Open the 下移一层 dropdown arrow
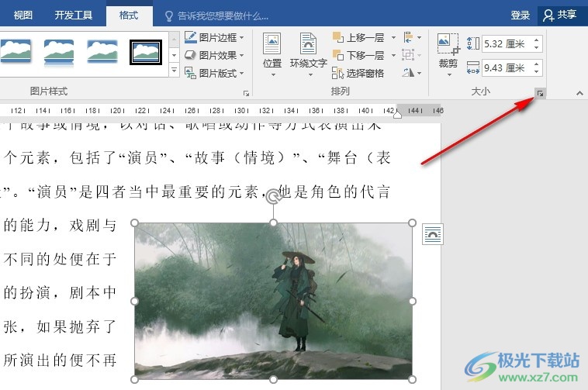This screenshot has height=390, width=588. pos(393,56)
